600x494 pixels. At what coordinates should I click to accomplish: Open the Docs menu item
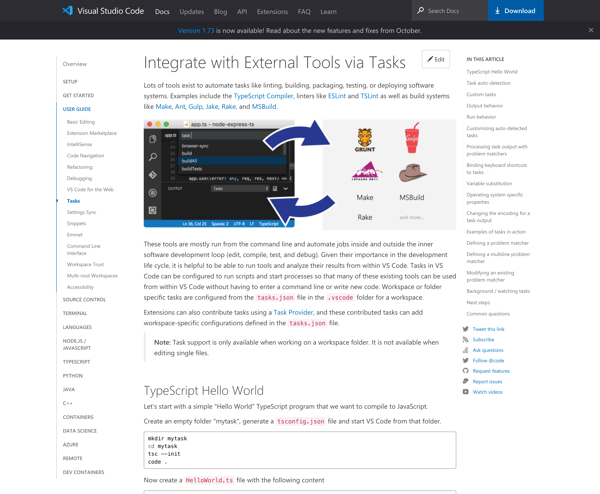tap(162, 11)
